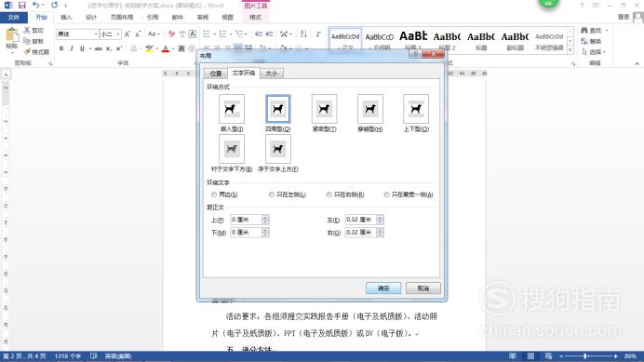Open the 查找 Find dropdown arrow
644x362 pixels.
tap(607, 31)
